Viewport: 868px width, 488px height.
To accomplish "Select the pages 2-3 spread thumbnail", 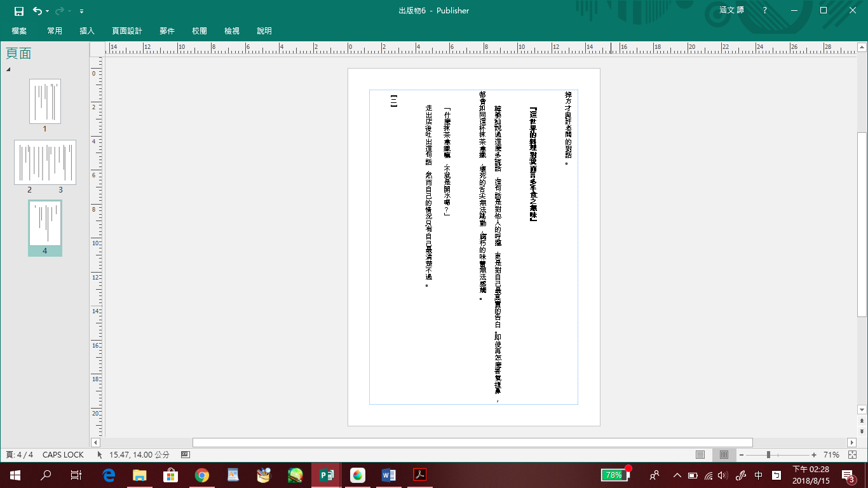I will (x=45, y=163).
